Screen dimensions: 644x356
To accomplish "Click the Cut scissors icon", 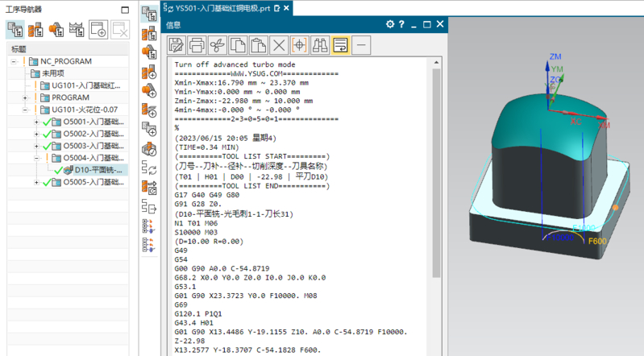I will coord(217,44).
